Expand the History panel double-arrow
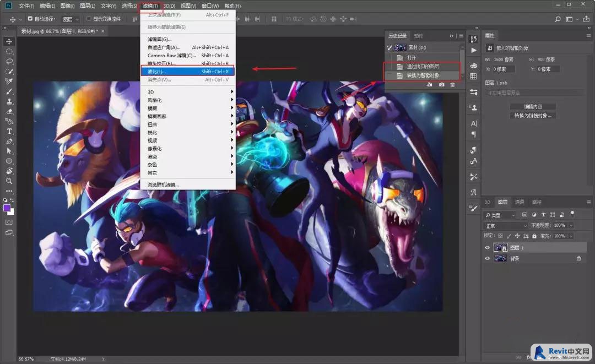 pos(452,36)
